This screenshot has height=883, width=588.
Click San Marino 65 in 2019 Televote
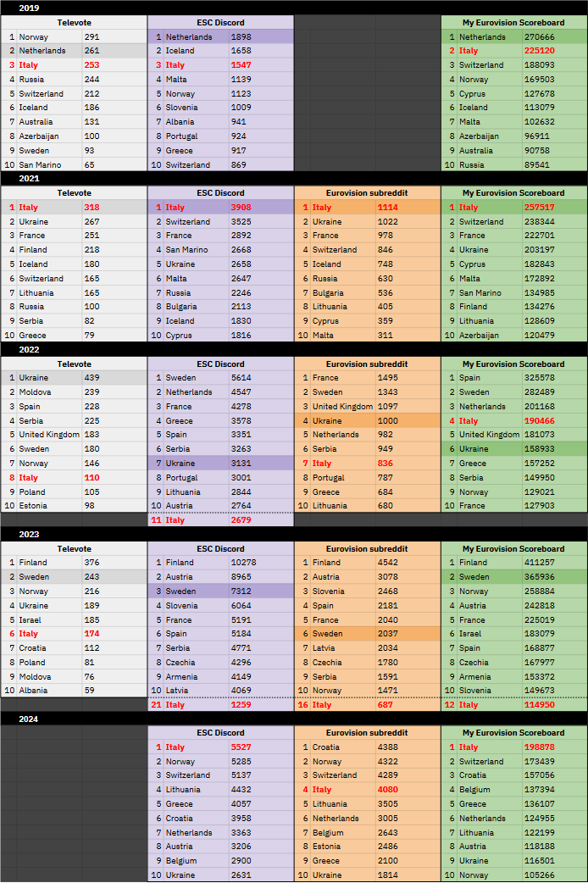click(x=74, y=165)
